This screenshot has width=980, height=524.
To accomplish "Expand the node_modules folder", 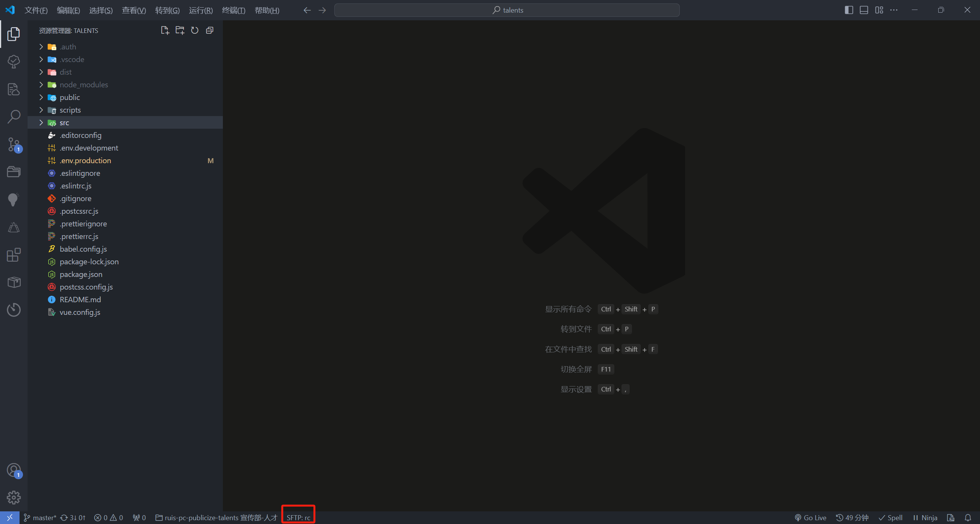I will (x=125, y=85).
